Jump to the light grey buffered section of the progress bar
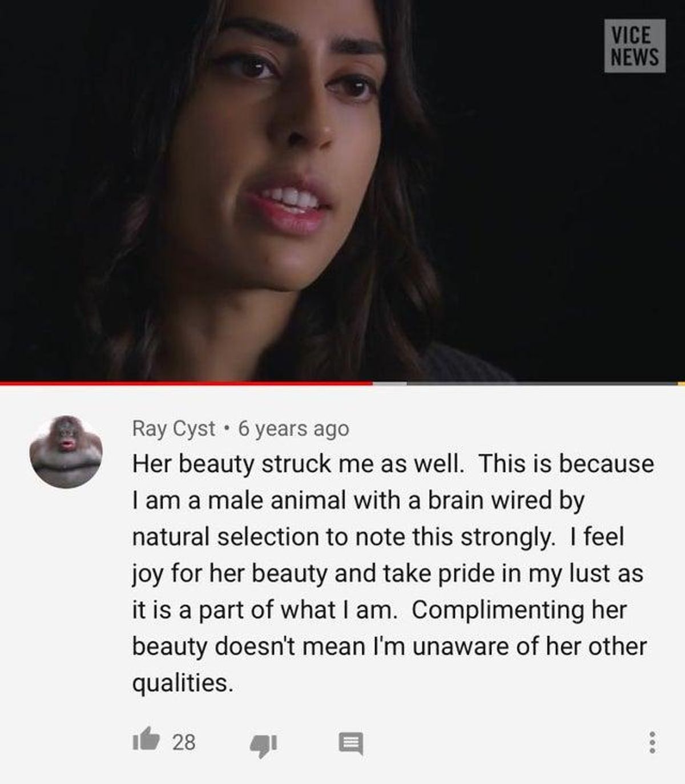Screen dimensions: 685x784 (x=390, y=383)
